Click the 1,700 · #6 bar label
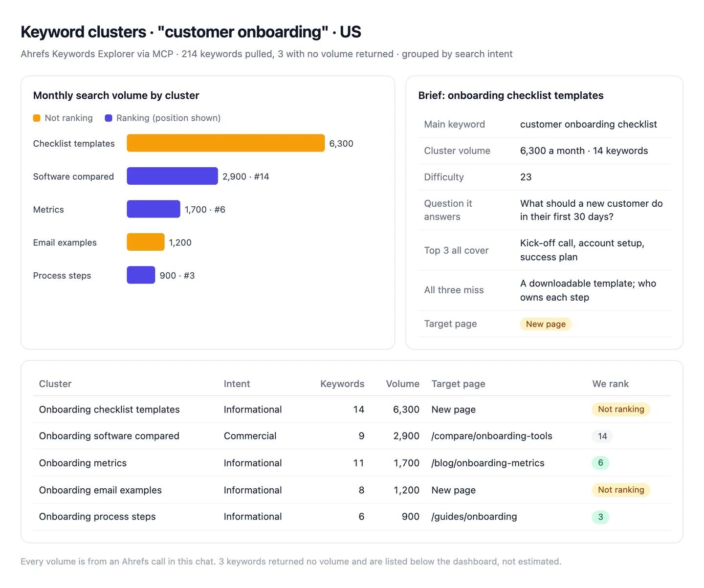The height and width of the screenshot is (588, 704). click(205, 210)
